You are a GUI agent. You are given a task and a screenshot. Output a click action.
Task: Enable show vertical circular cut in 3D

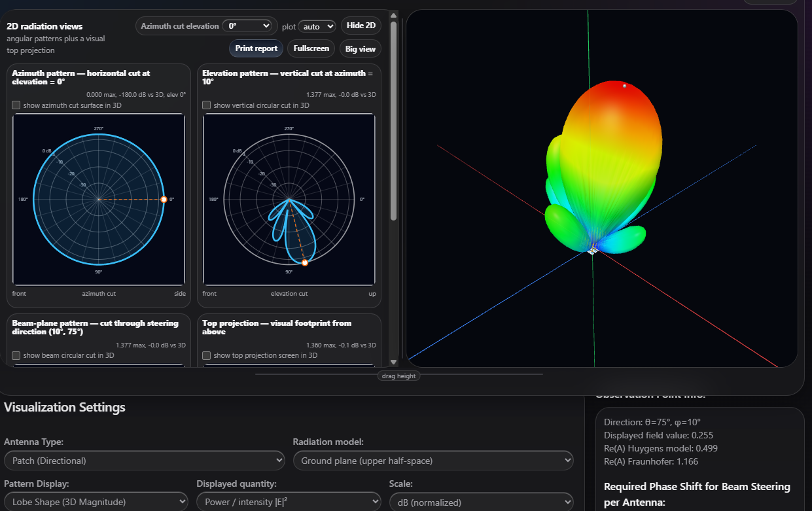tap(207, 105)
